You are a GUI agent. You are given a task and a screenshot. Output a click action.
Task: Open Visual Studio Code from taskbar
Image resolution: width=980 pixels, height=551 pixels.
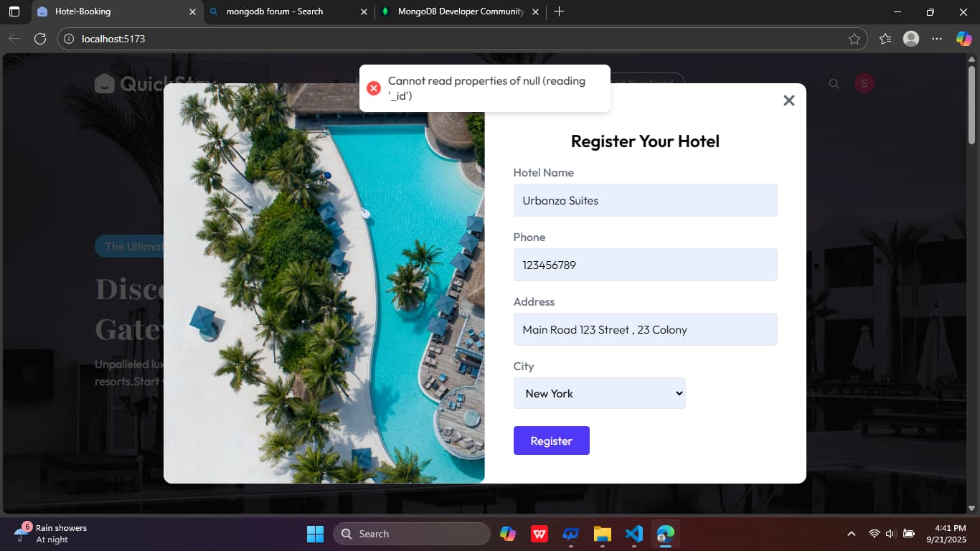tap(633, 534)
